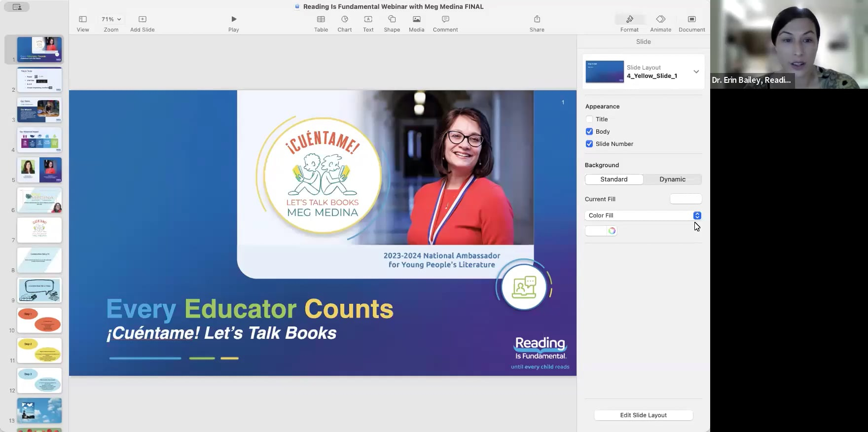This screenshot has height=432, width=868.
Task: Click the Reading Is Fundamental logo
Action: coord(541,348)
